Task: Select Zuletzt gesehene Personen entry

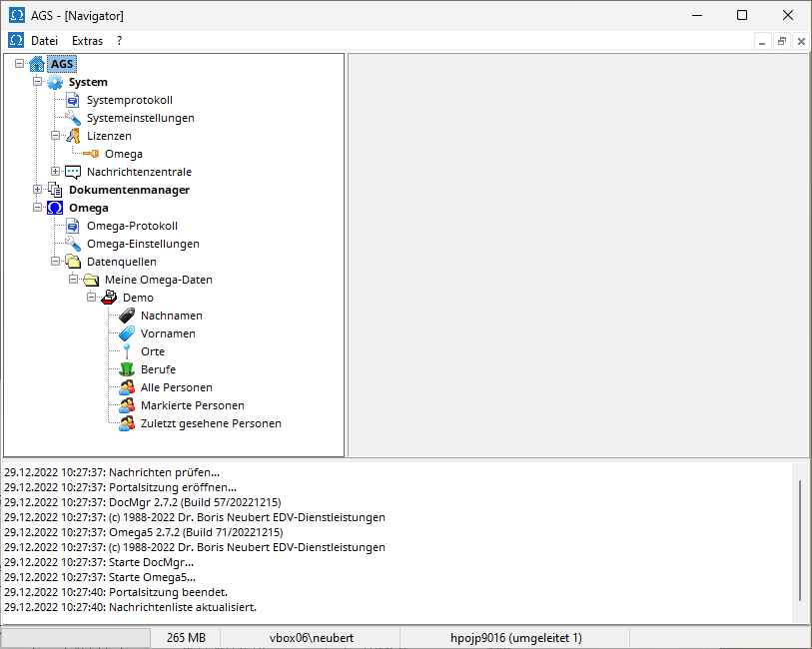Action: [x=211, y=423]
